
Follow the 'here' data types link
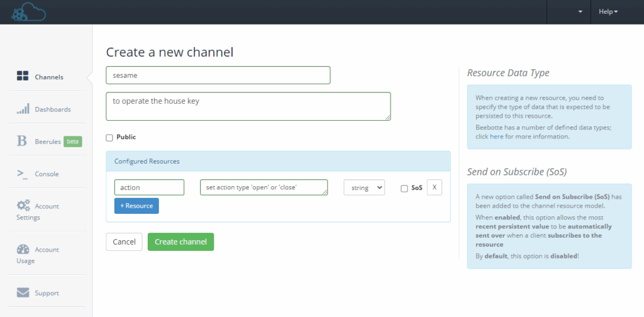click(497, 136)
